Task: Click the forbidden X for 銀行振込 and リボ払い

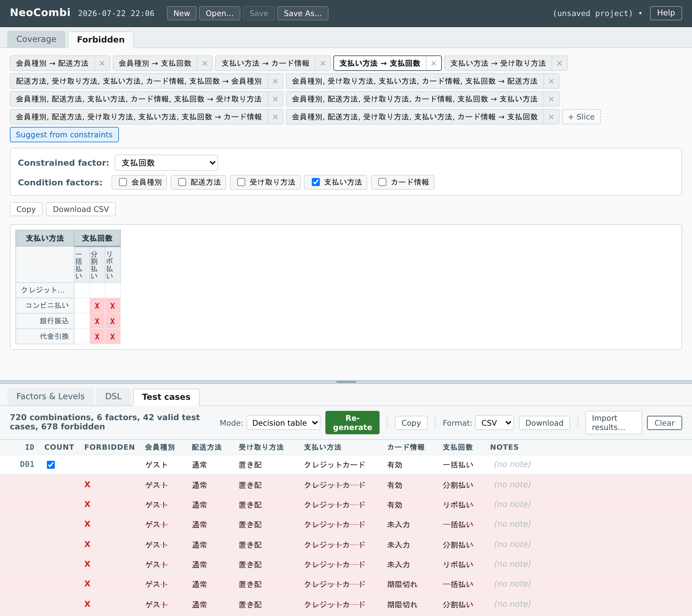Action: coord(112,321)
